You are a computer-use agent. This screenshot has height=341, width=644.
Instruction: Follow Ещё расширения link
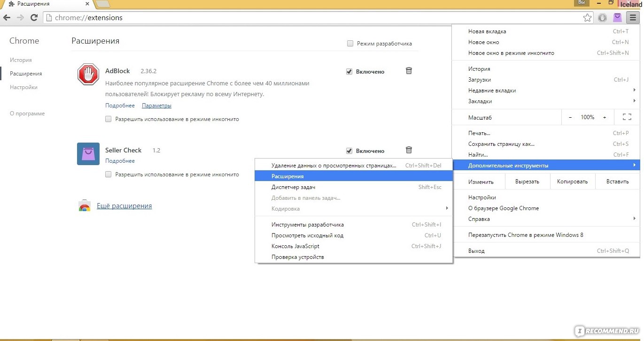(124, 206)
